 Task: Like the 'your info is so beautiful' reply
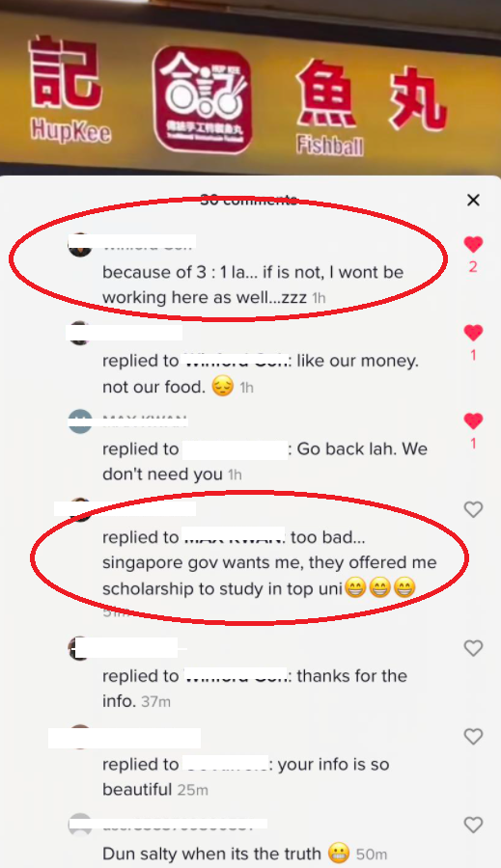click(473, 736)
